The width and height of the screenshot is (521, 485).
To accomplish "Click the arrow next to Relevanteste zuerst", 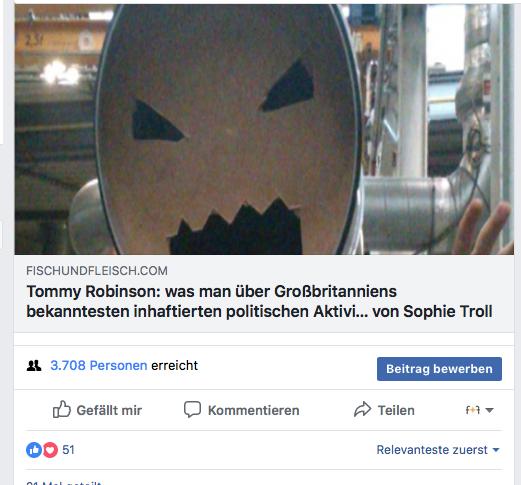I will click(496, 450).
